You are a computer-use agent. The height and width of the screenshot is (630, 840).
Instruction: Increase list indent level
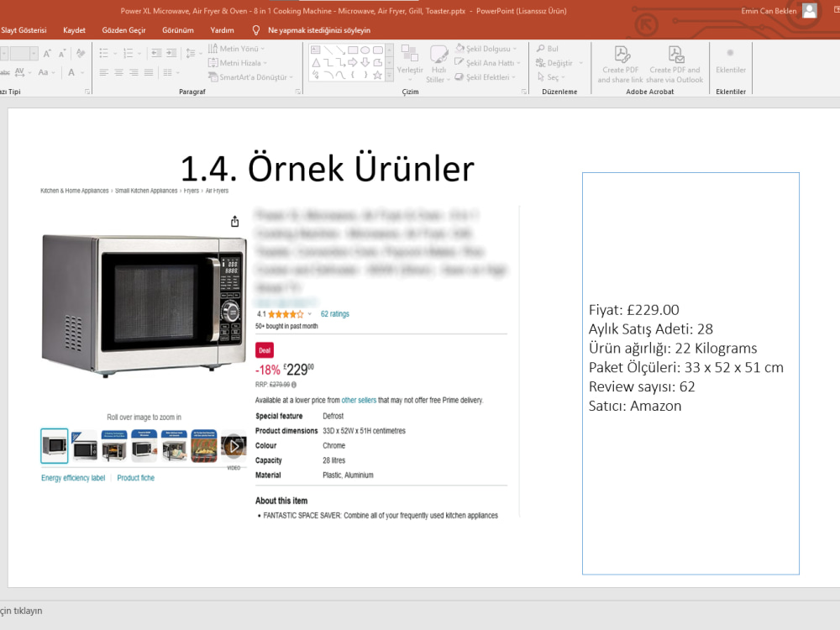click(171, 53)
